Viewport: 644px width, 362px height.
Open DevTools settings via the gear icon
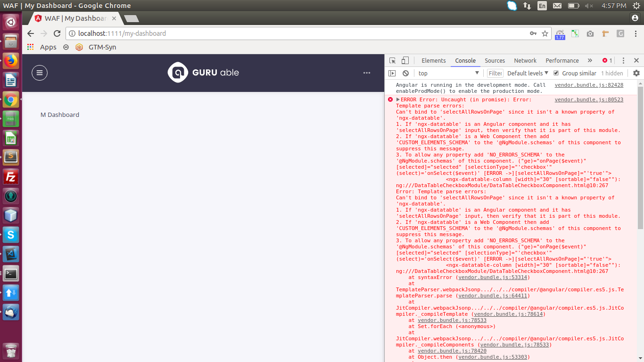pos(636,73)
